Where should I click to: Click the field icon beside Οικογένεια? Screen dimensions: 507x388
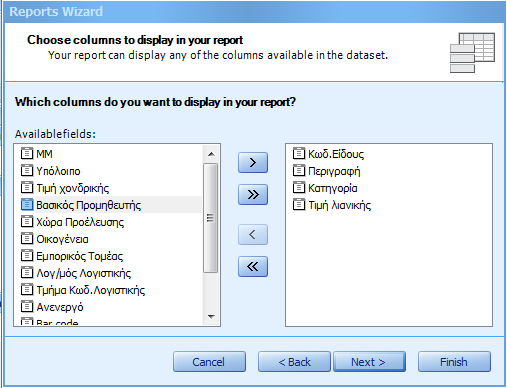coord(27,239)
